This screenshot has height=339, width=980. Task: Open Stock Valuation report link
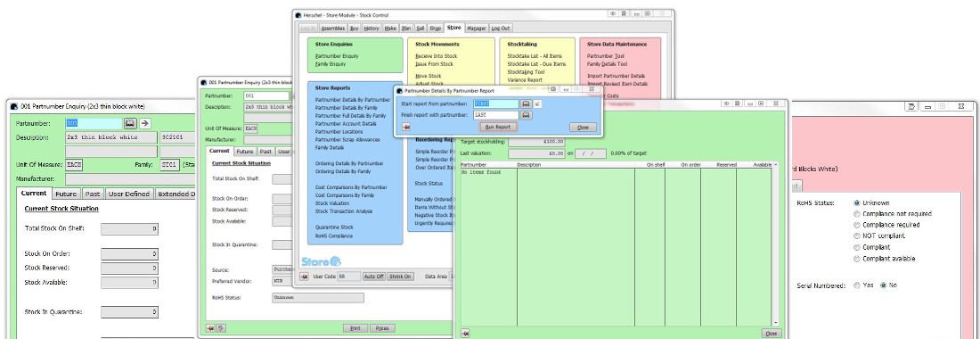click(332, 203)
